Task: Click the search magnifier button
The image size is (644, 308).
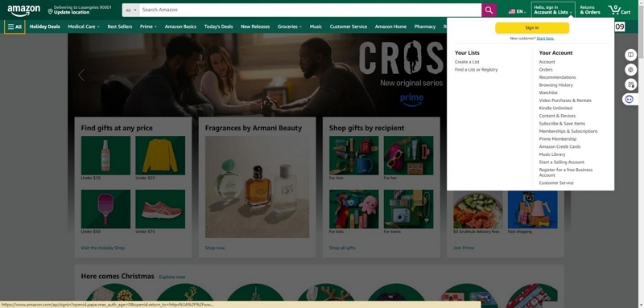Action: [x=489, y=10]
